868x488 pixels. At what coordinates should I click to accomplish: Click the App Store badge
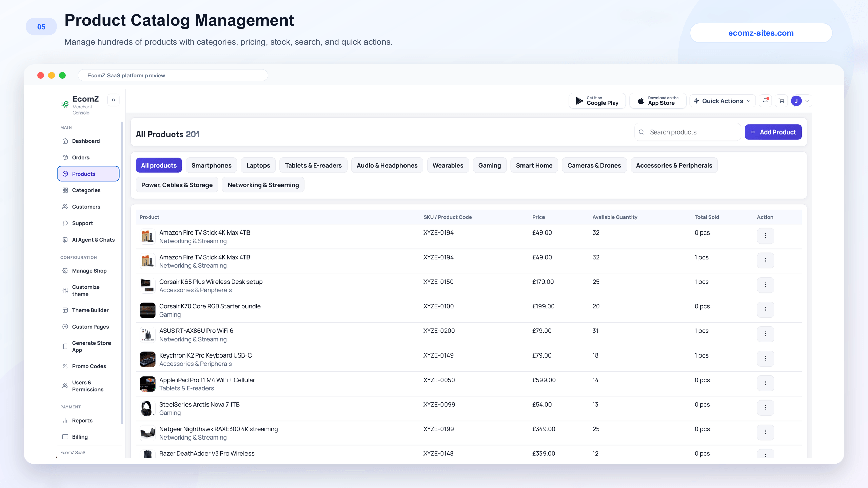tap(658, 101)
